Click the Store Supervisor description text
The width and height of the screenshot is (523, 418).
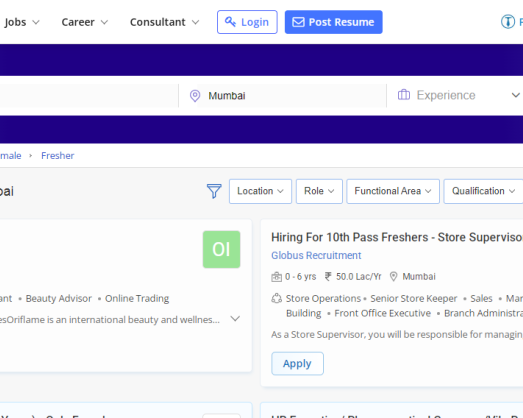click(x=397, y=334)
